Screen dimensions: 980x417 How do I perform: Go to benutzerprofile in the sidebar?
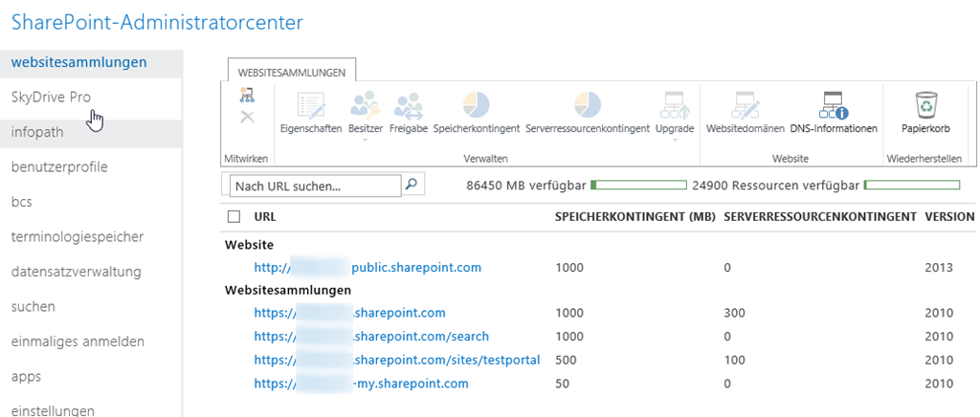(x=59, y=166)
